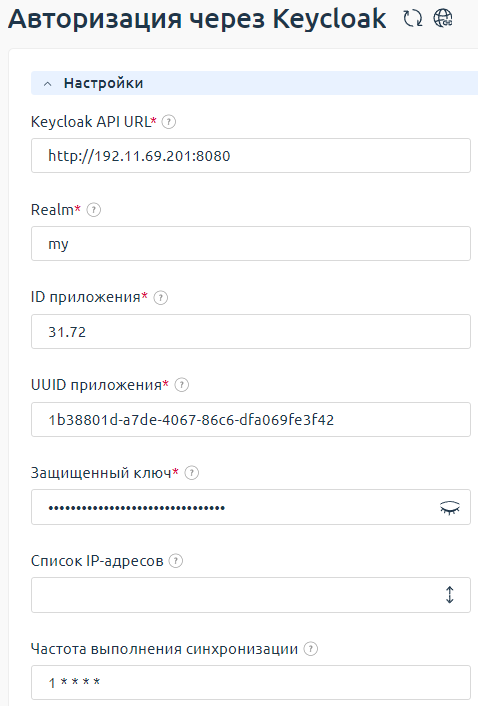The image size is (478, 706).
Task: Collapse the Настройки section chevron
Action: click(x=47, y=84)
